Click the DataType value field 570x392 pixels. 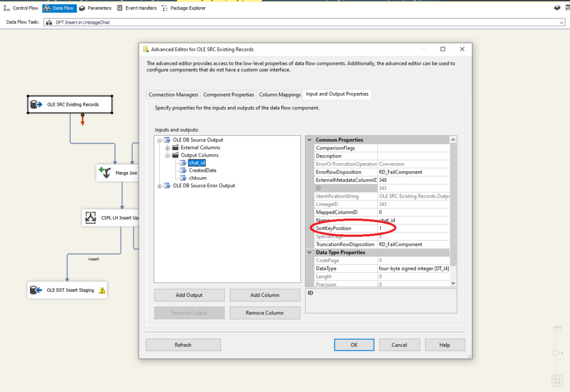coord(414,268)
